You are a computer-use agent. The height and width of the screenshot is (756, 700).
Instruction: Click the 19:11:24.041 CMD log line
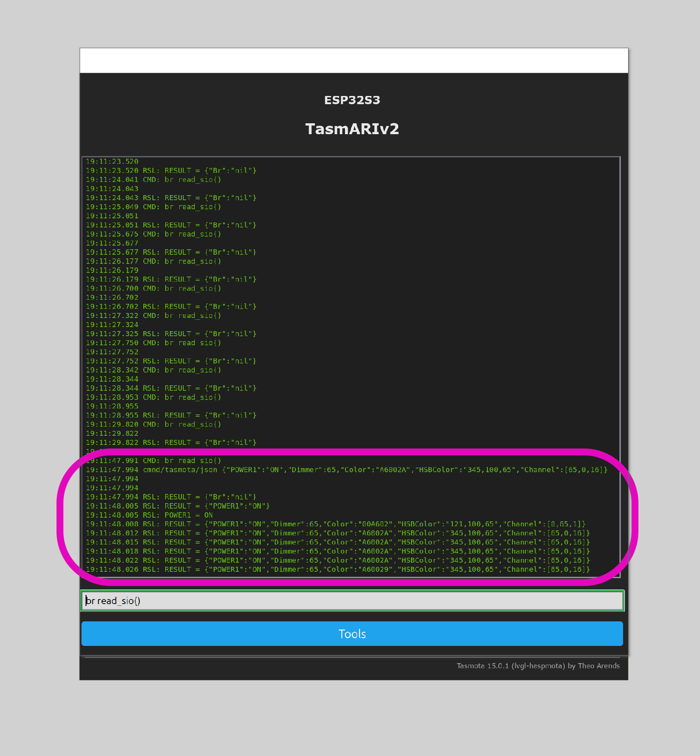[x=153, y=180]
